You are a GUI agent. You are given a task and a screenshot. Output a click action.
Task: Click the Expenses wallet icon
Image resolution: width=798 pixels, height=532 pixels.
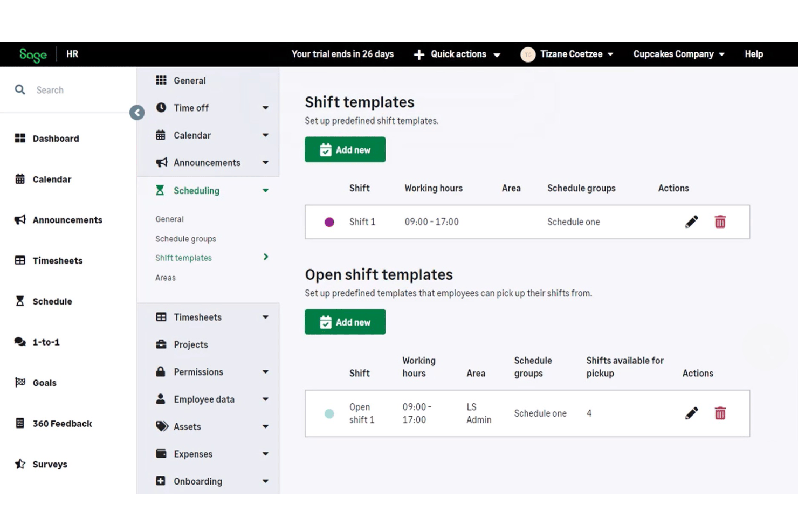coord(161,453)
